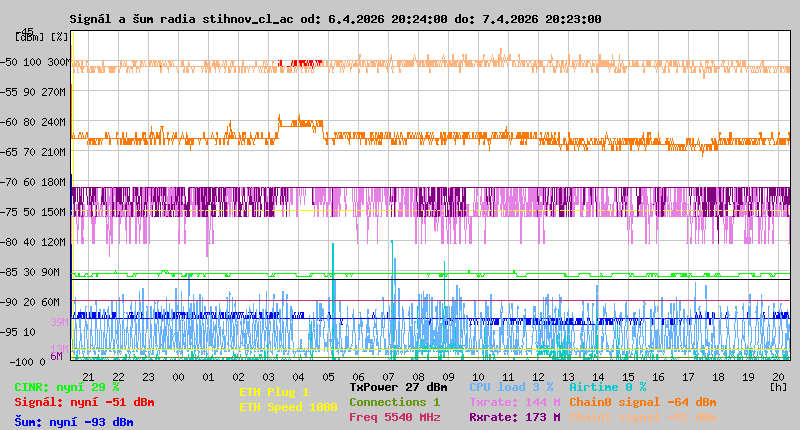
Task: Click the blue Šum -93 dBm legend entry
Action: [74, 422]
